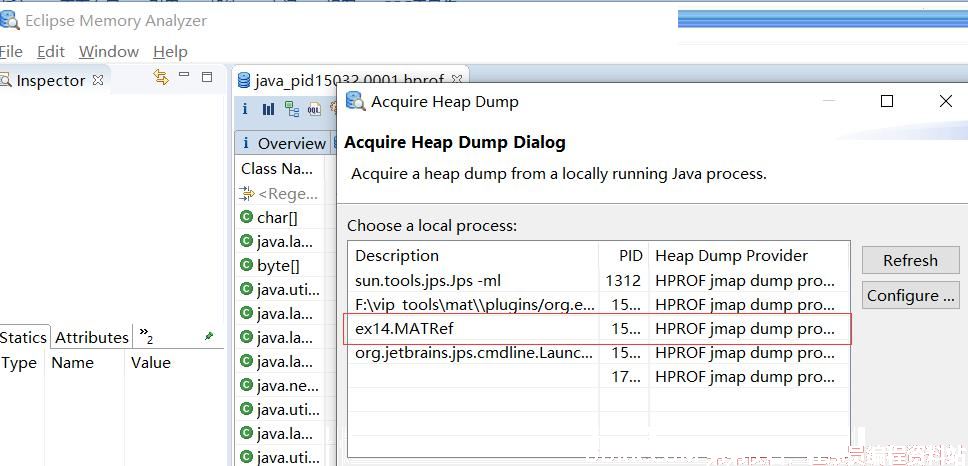This screenshot has width=968, height=466.
Task: Select the ex14.MATRef process
Action: [599, 328]
